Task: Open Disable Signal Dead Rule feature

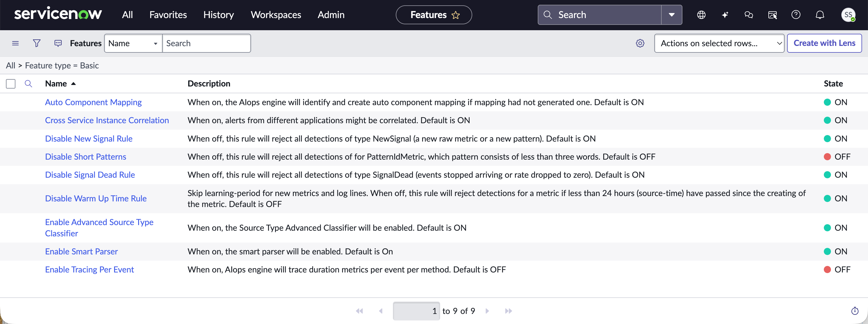Action: click(x=90, y=175)
